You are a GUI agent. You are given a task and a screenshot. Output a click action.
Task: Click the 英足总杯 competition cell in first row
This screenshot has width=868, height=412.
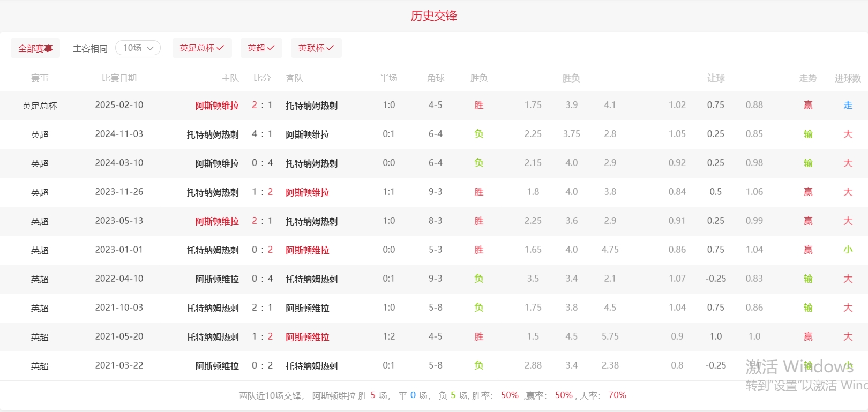40,106
